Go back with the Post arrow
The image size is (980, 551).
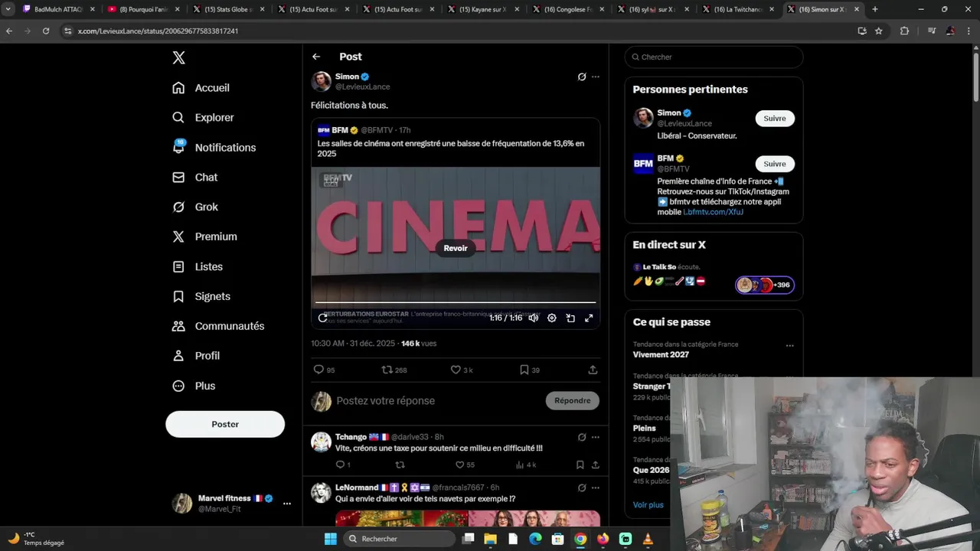[x=316, y=57]
